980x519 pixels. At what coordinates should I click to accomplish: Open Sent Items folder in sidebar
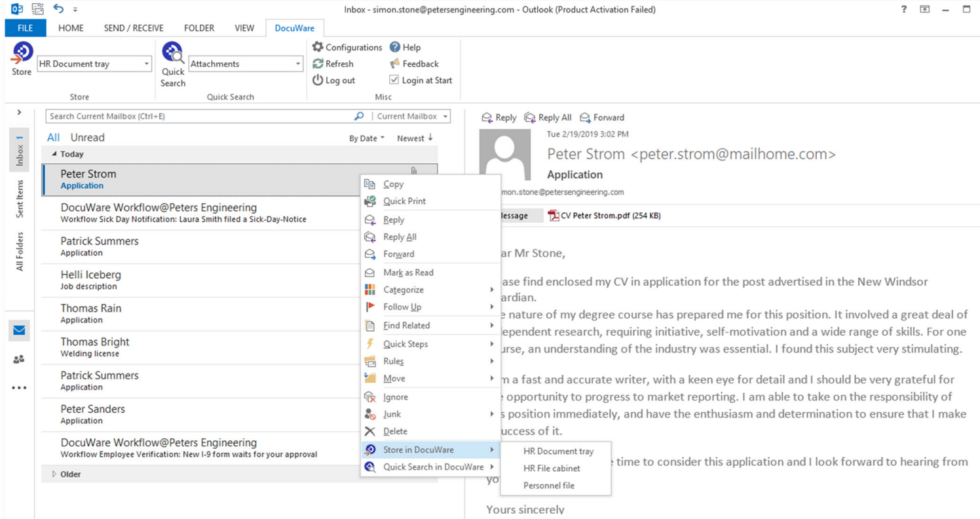click(x=19, y=199)
